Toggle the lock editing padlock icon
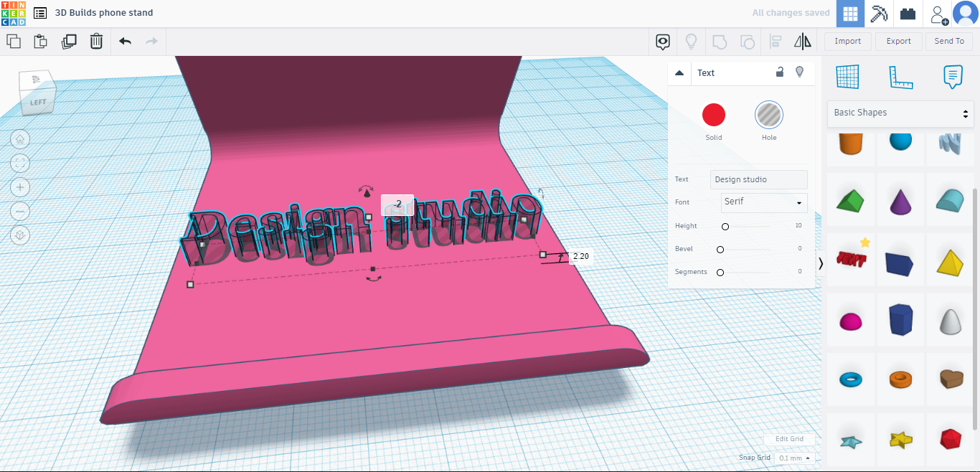Screen dimensions: 980x472 [779, 72]
